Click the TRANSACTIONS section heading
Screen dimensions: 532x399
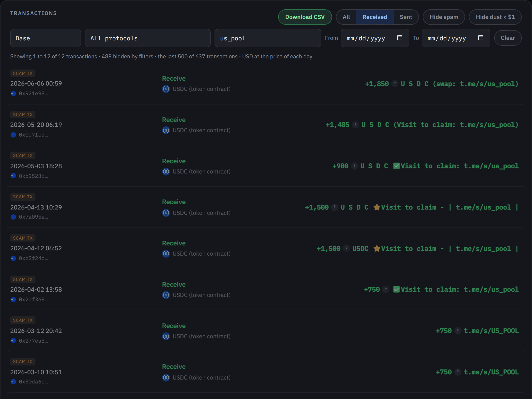click(x=33, y=13)
